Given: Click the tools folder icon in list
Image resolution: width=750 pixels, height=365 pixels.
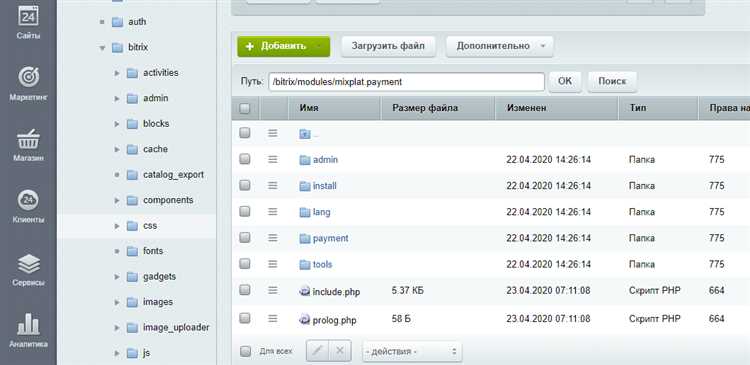Looking at the screenshot, I should click(305, 264).
